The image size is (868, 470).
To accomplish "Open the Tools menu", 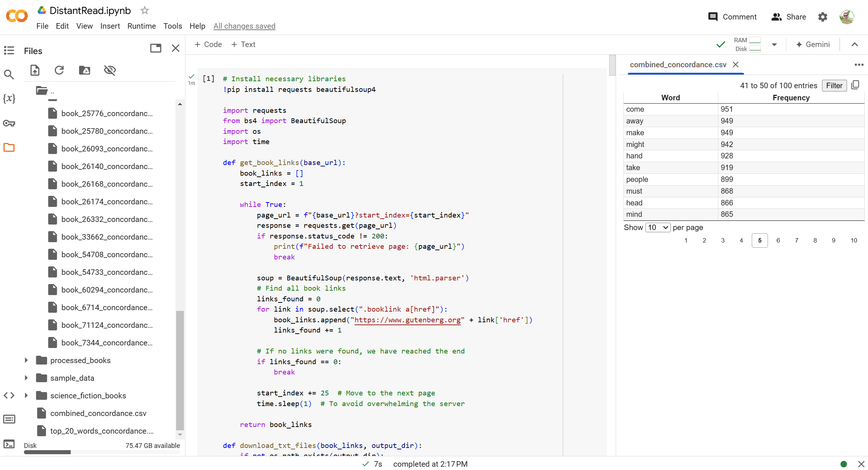I will point(172,26).
